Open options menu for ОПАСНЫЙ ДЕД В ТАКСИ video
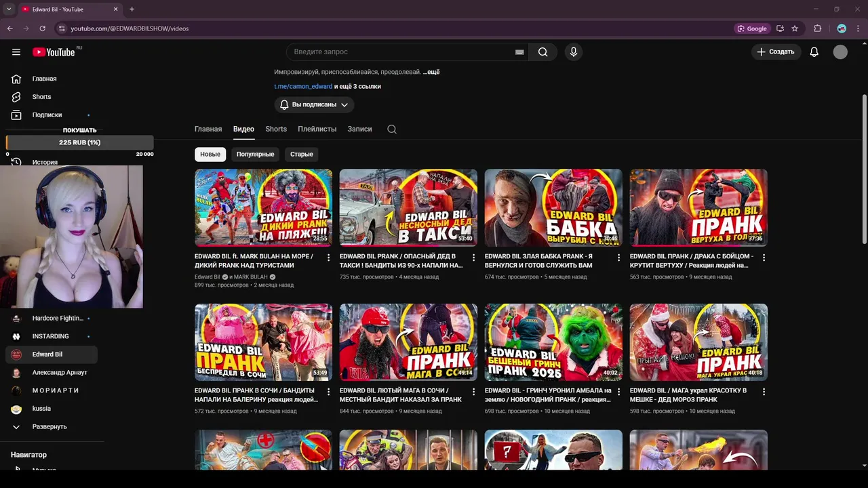Image resolution: width=868 pixels, height=488 pixels. [473, 258]
